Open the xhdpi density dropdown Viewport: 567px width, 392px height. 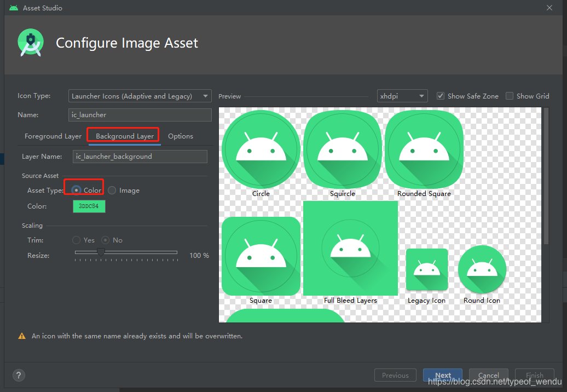point(402,96)
